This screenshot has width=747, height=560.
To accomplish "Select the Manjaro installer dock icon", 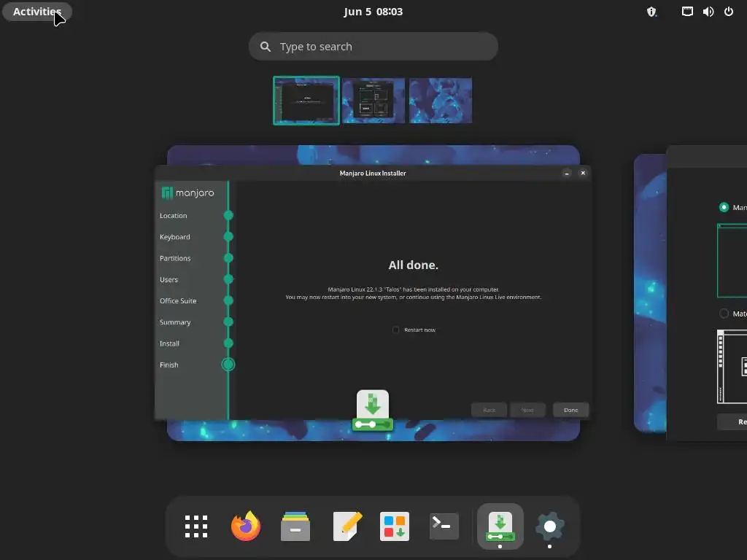I will click(500, 526).
